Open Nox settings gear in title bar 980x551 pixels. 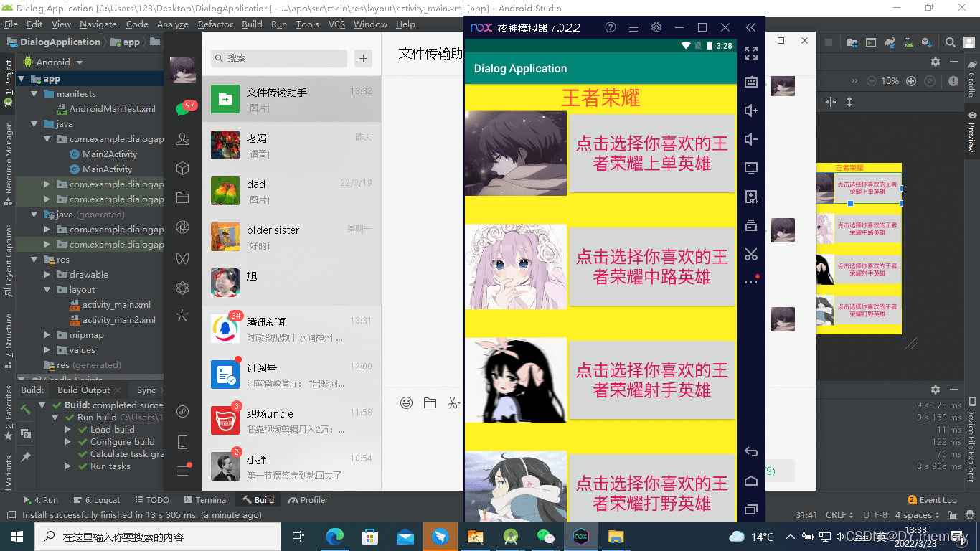click(x=656, y=27)
